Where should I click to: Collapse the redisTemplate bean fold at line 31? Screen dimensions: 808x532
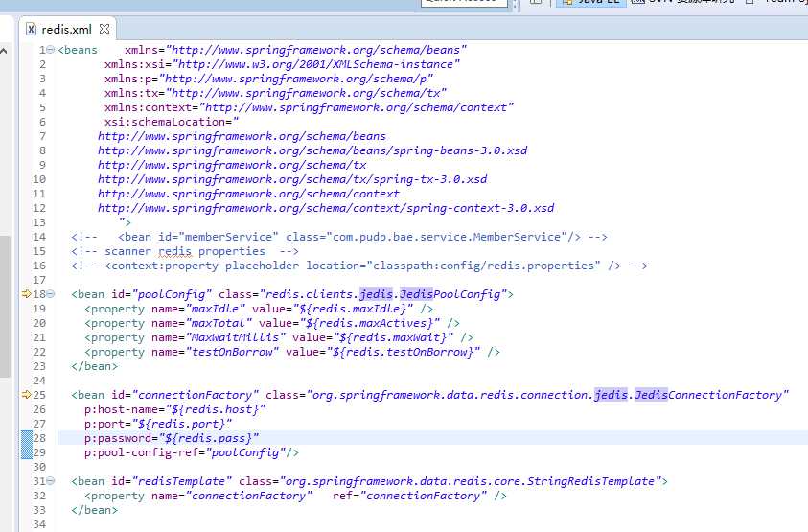[x=51, y=481]
